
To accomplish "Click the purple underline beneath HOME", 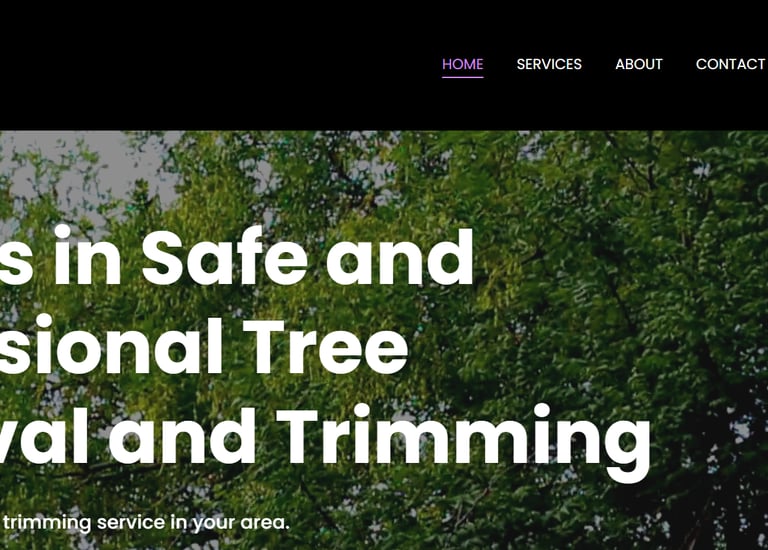I will point(462,77).
